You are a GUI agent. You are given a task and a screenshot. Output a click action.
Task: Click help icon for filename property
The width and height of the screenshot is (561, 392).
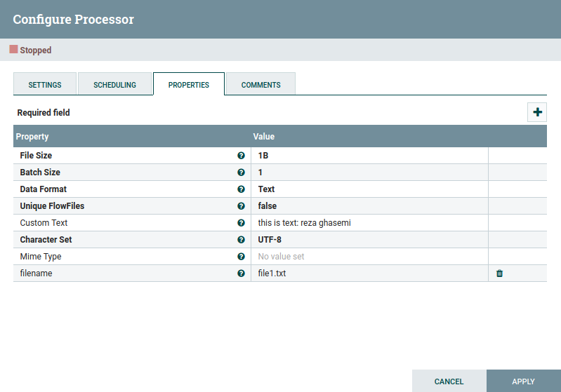(241, 273)
